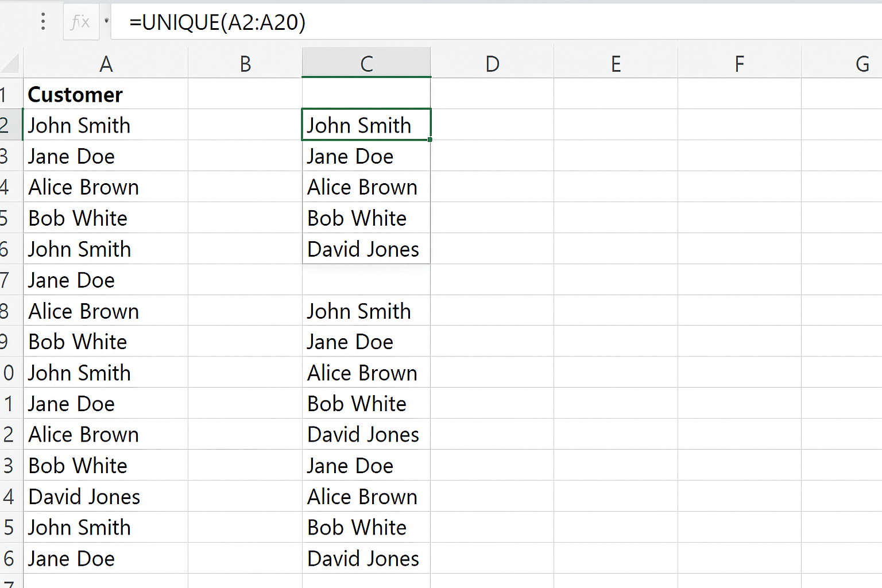Screen dimensions: 882x588
Task: Select John Smith in column A row 15
Action: click(x=106, y=527)
